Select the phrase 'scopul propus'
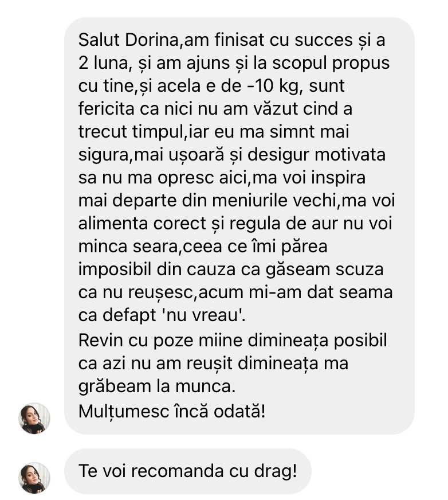This screenshot has height=500, width=448. click(x=331, y=63)
